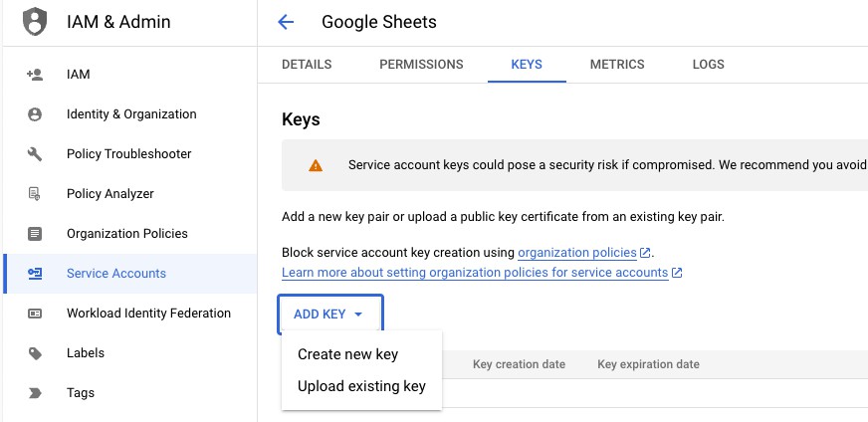Screen dimensions: 868x422
Task: Open Learn more about setting organization policies link
Action: click(x=475, y=273)
